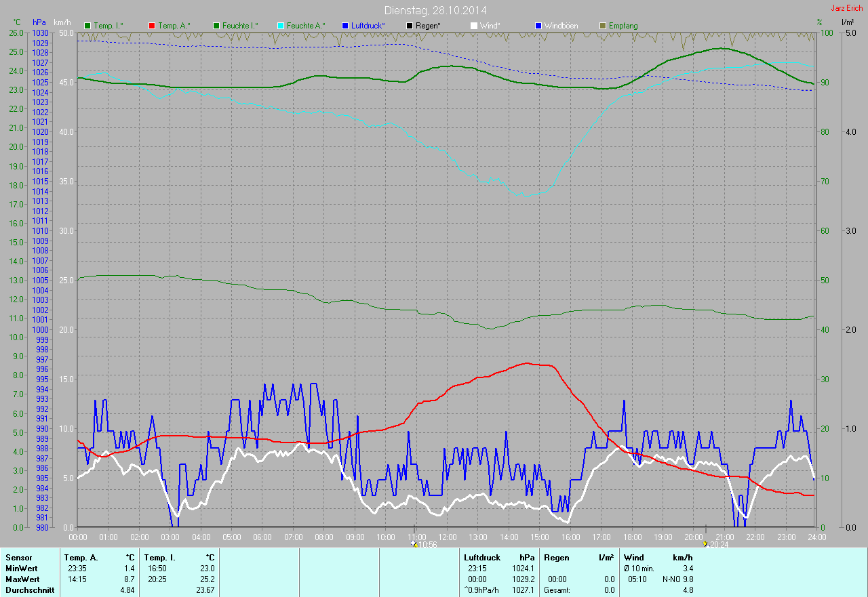
Task: Click the '%' humidity axis unit label
Action: click(x=819, y=22)
